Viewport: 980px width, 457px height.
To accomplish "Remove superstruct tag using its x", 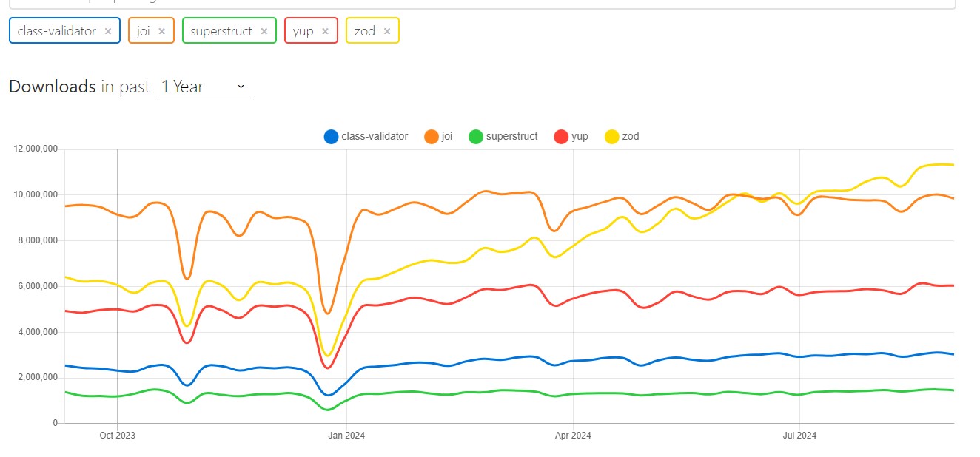I will tap(264, 31).
